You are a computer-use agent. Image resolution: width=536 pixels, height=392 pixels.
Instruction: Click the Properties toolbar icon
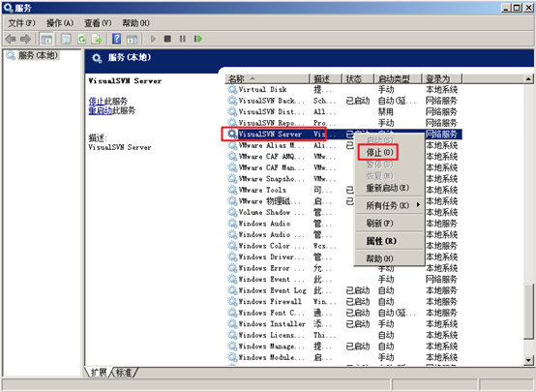[66, 39]
